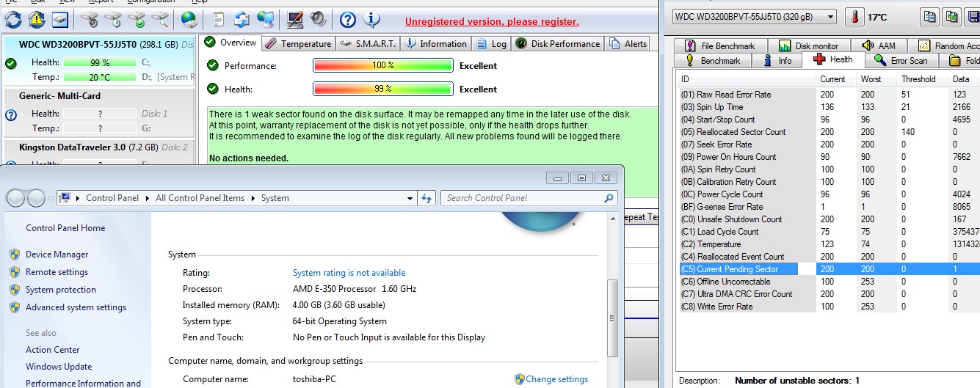Open the configuration monitor-with-screwdriver icon
The height and width of the screenshot is (388, 980).
point(295,19)
